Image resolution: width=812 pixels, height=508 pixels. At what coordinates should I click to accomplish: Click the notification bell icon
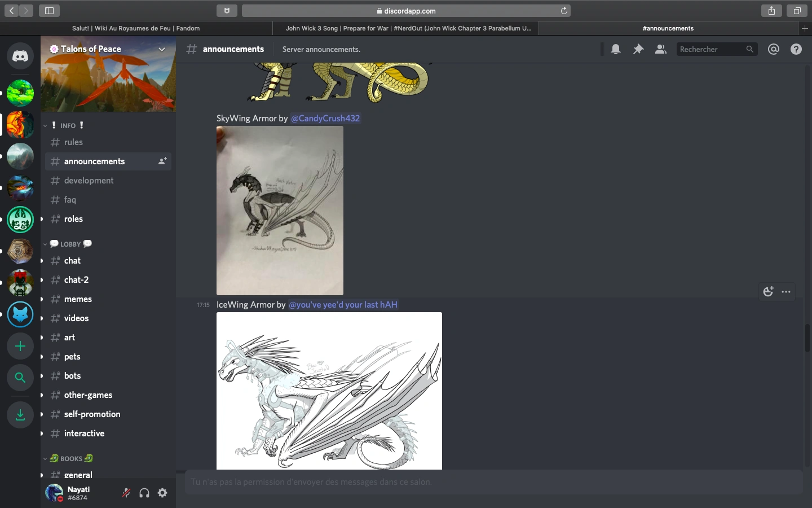tap(616, 50)
